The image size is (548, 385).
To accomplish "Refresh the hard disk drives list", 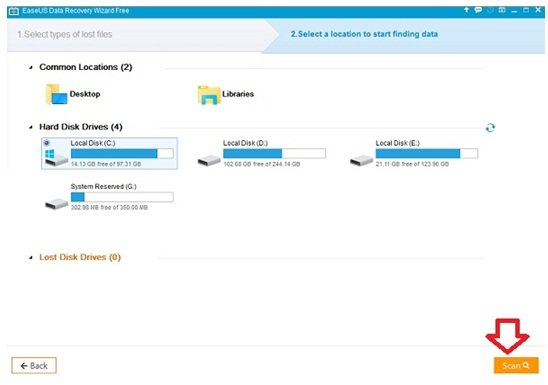I will 490,128.
